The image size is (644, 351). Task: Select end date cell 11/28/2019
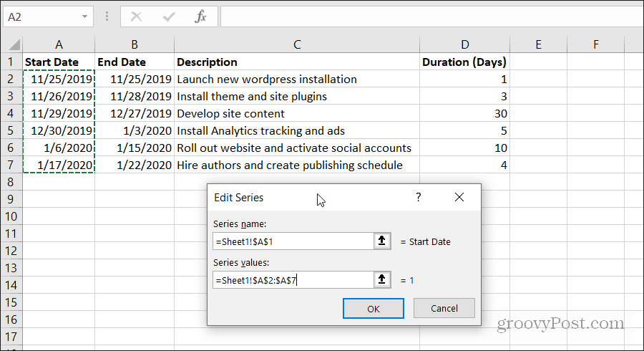point(135,96)
